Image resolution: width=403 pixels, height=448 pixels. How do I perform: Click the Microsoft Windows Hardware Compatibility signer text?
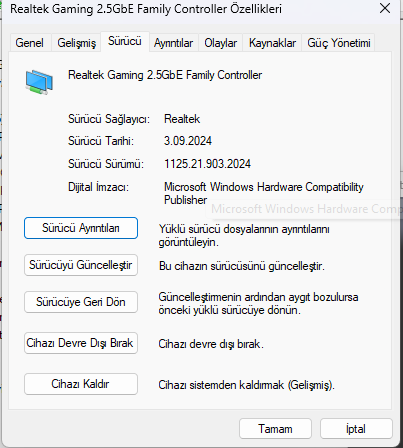coord(264,193)
